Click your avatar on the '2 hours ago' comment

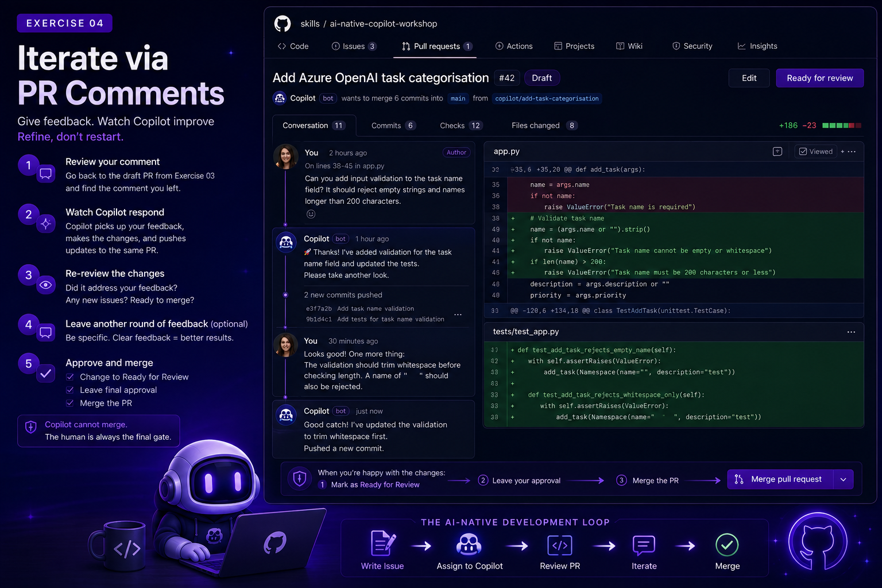[x=285, y=157]
